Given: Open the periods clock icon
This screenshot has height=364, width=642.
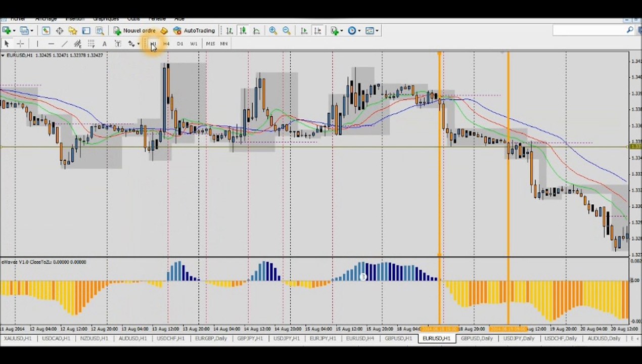Looking at the screenshot, I should [x=352, y=31].
